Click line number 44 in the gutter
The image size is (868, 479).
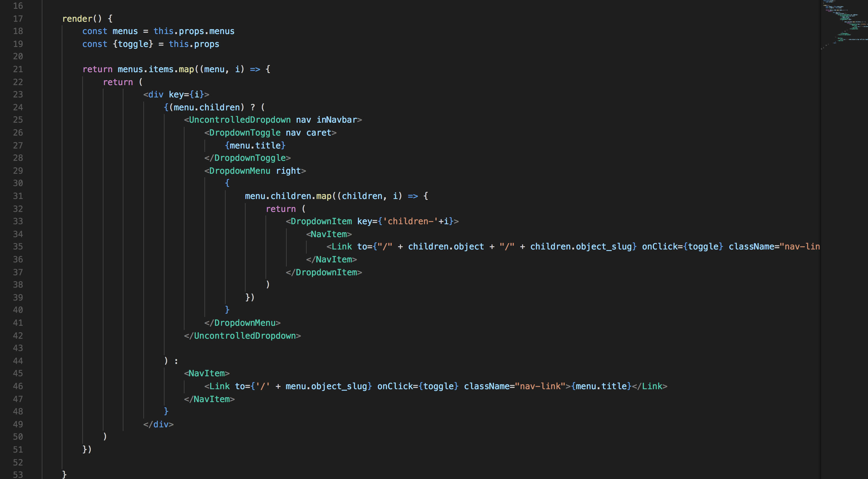18,361
